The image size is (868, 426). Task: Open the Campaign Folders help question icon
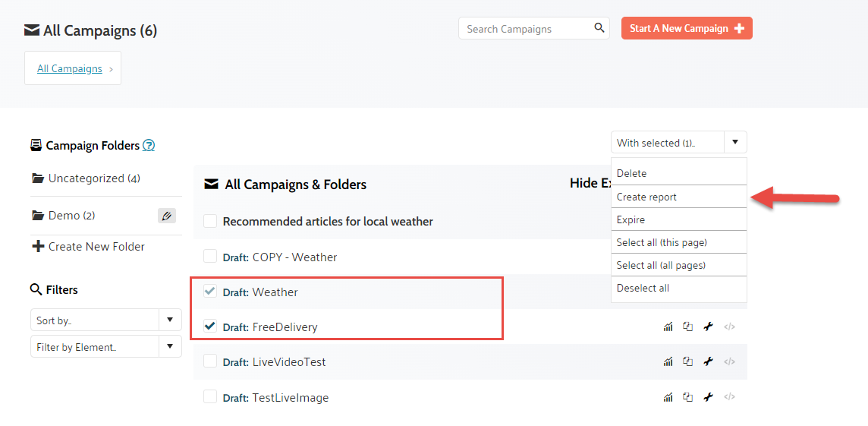pos(149,146)
